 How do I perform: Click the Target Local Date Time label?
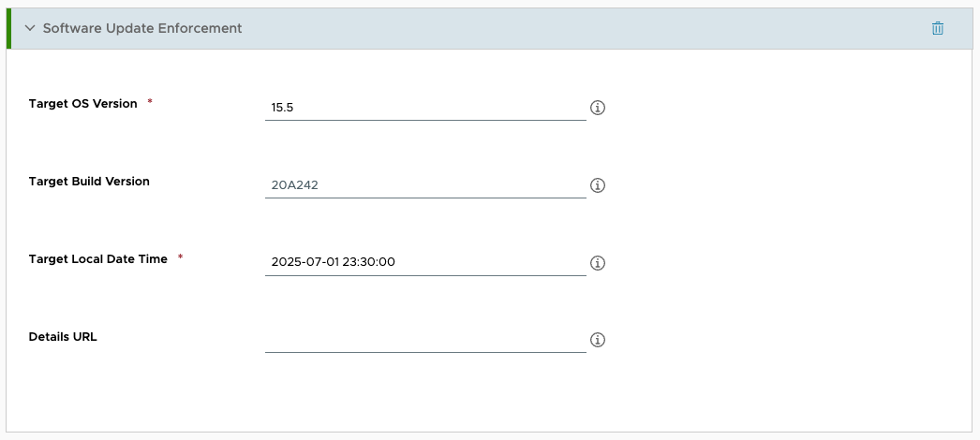pyautogui.click(x=98, y=259)
